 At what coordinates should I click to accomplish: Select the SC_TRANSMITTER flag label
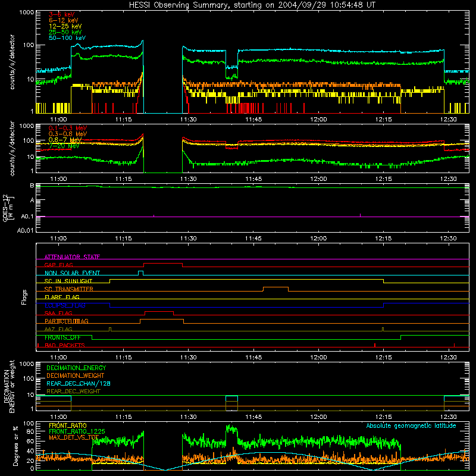pos(68,289)
